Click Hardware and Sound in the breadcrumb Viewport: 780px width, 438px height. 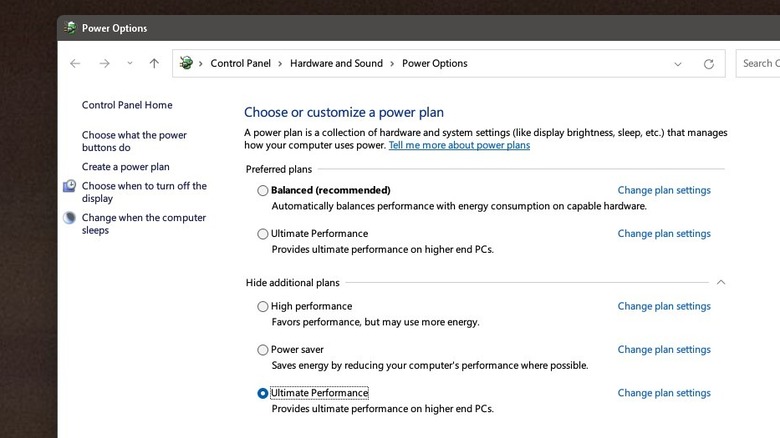point(336,63)
